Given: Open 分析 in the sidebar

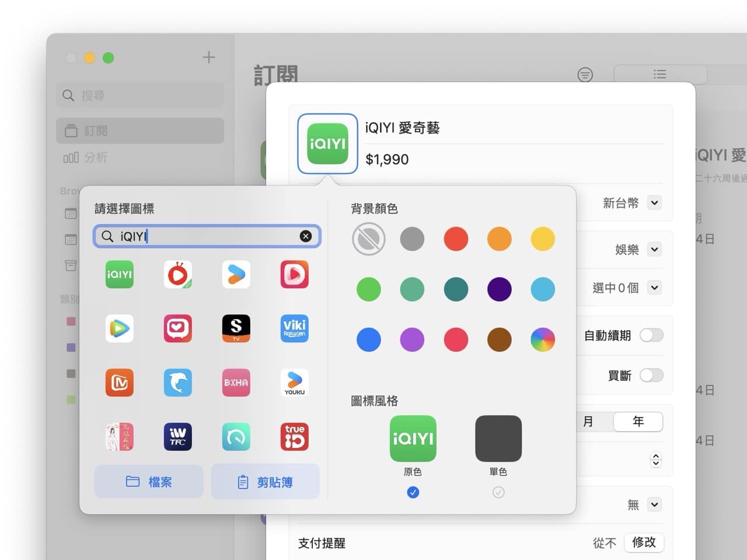Looking at the screenshot, I should 140,157.
